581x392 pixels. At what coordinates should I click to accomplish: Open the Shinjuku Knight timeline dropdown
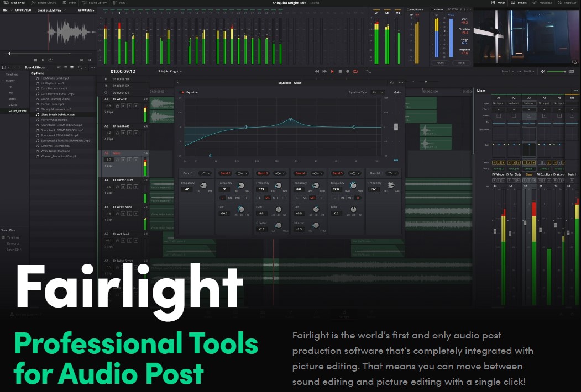170,71
